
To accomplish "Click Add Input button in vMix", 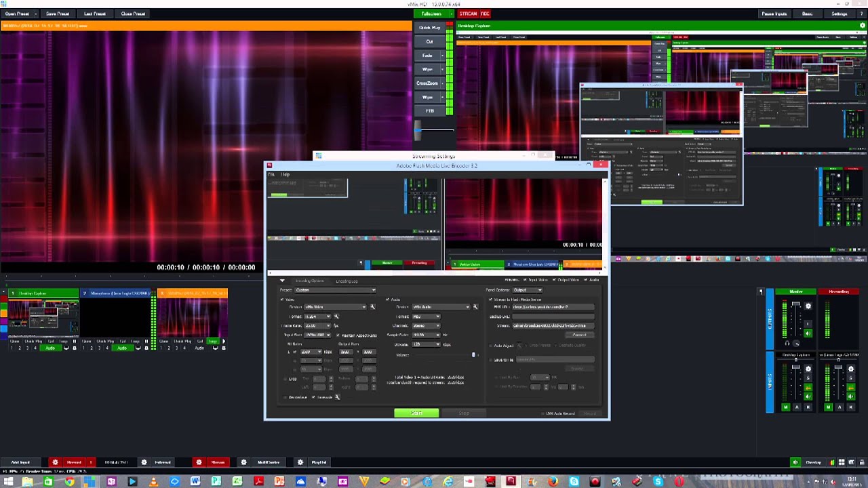I will click(20, 462).
